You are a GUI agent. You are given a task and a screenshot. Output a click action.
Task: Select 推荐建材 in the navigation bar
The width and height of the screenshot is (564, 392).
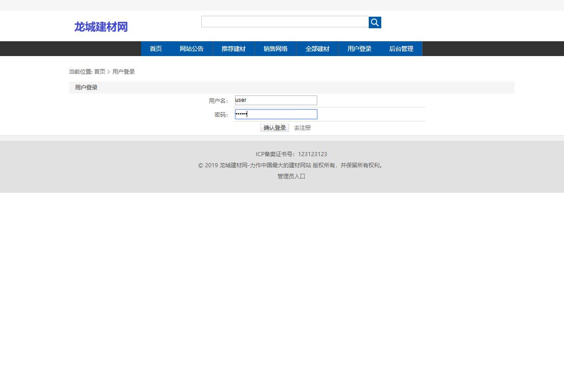coord(233,49)
